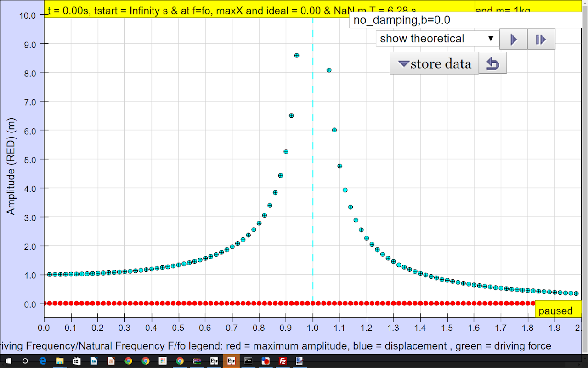Open Cortana search circle in taskbar
This screenshot has height=368, width=588.
(x=25, y=361)
